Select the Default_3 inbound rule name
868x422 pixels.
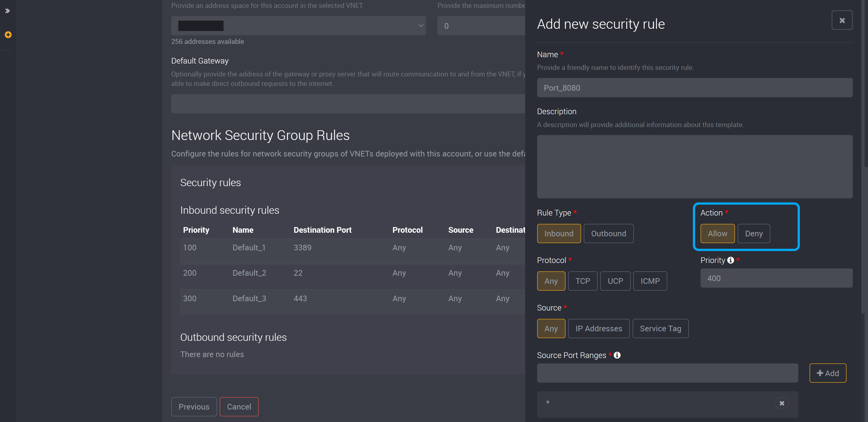pos(249,298)
